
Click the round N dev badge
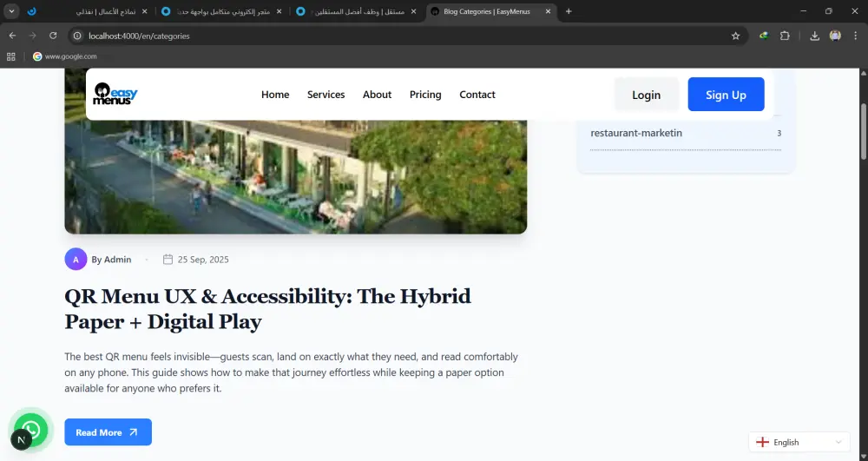coord(21,440)
